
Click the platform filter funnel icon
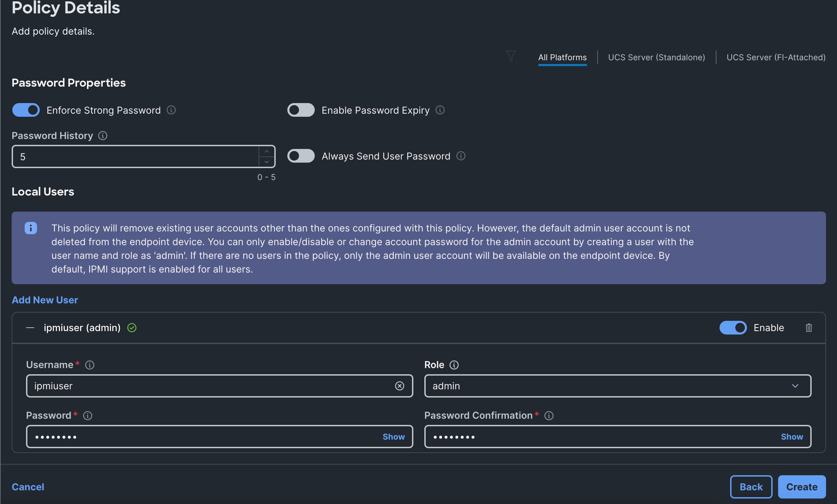pos(511,56)
